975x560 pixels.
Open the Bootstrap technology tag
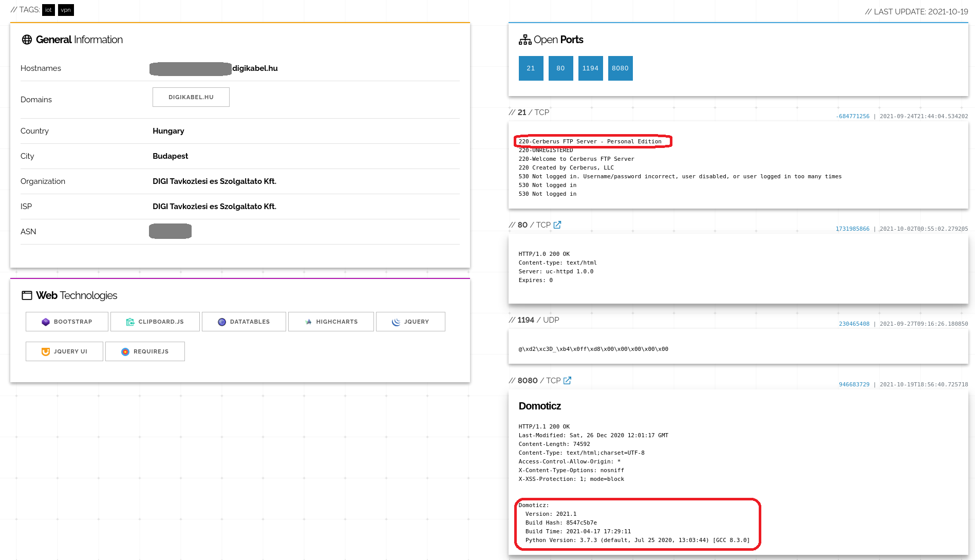point(67,322)
